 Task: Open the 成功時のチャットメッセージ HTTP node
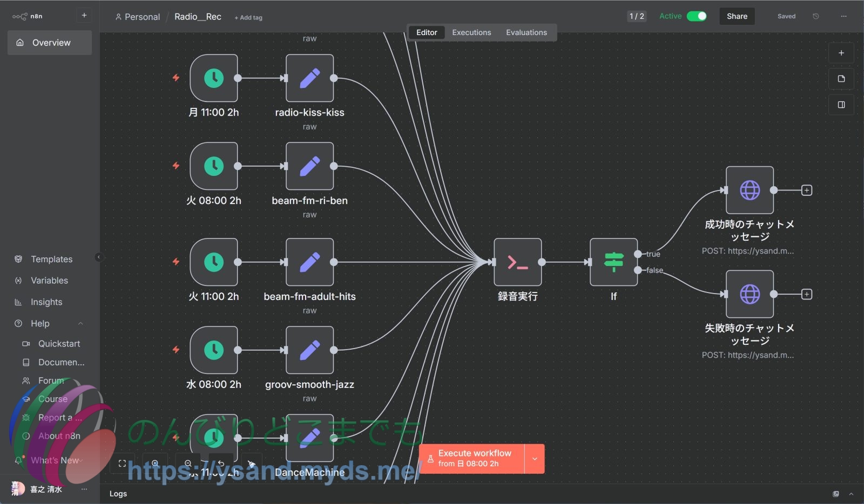750,190
